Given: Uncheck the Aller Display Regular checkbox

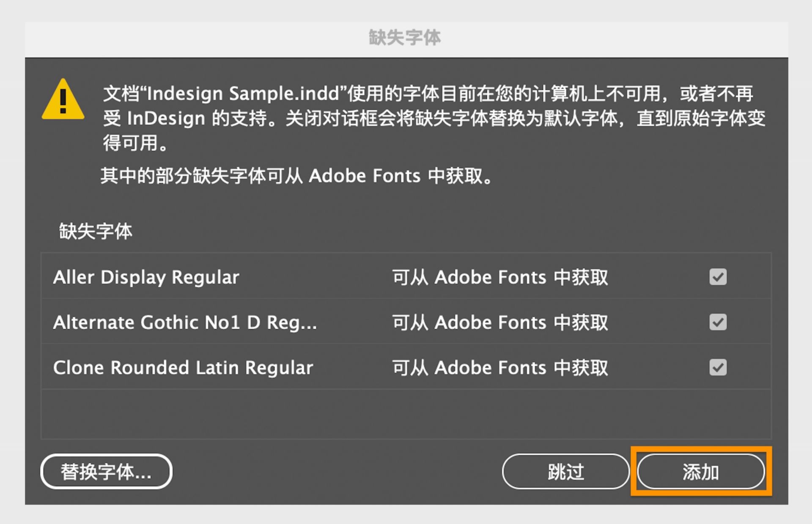Looking at the screenshot, I should [x=718, y=277].
